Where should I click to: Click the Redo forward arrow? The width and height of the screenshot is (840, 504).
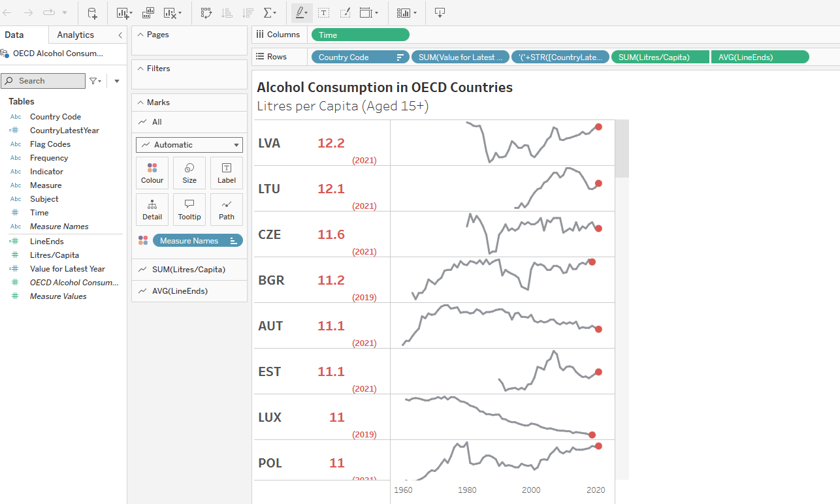28,12
